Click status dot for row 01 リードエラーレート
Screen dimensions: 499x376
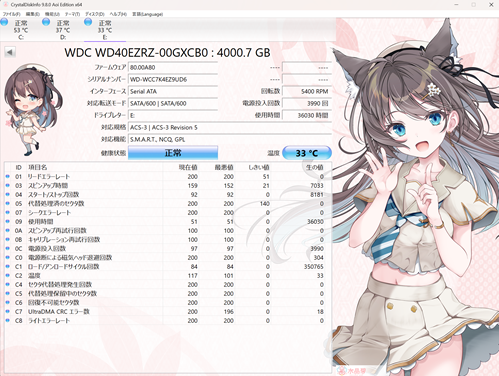tap(8, 176)
